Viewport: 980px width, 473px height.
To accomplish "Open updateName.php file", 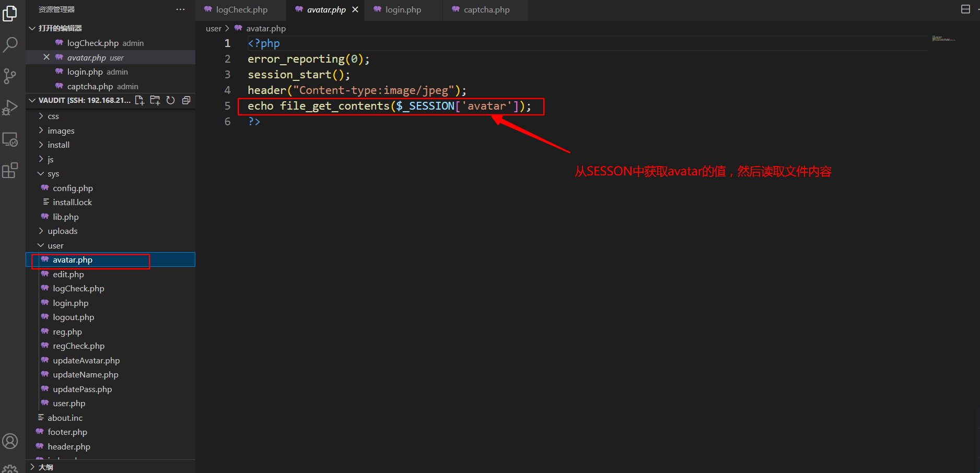I will [110, 374].
